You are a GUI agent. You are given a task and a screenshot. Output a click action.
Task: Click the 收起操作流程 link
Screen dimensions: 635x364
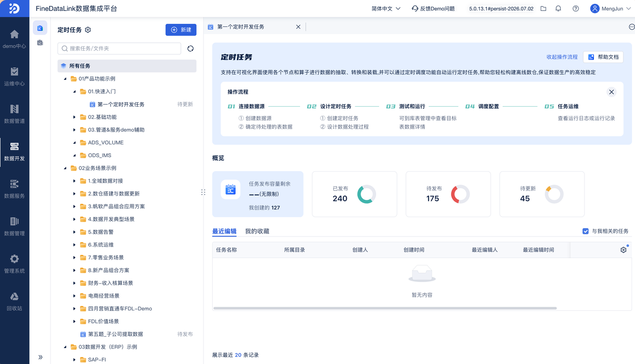tap(562, 57)
